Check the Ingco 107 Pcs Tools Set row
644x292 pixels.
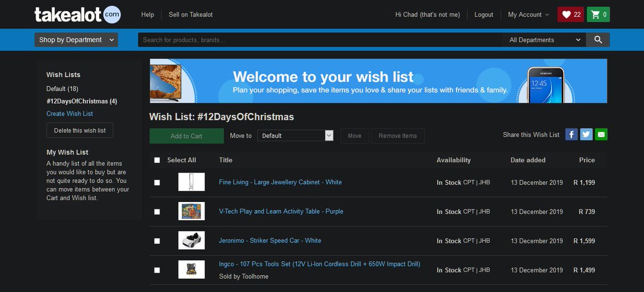pyautogui.click(x=157, y=270)
